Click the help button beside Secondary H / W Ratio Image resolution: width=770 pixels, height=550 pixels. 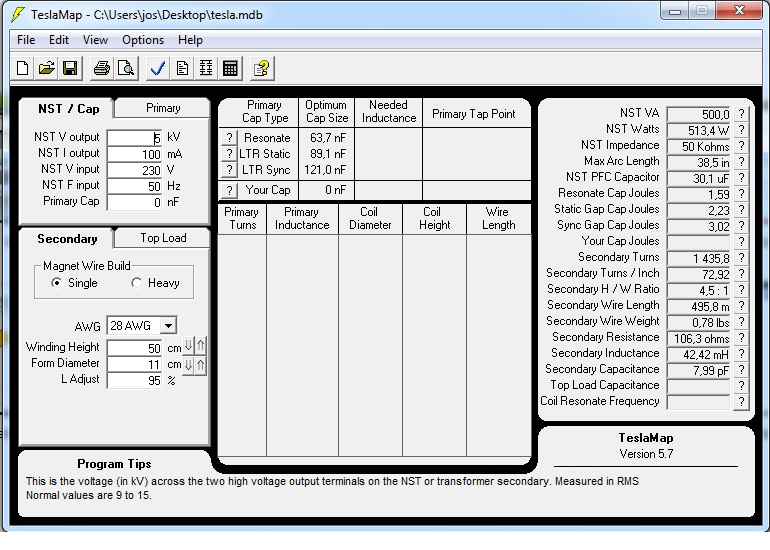pos(742,290)
